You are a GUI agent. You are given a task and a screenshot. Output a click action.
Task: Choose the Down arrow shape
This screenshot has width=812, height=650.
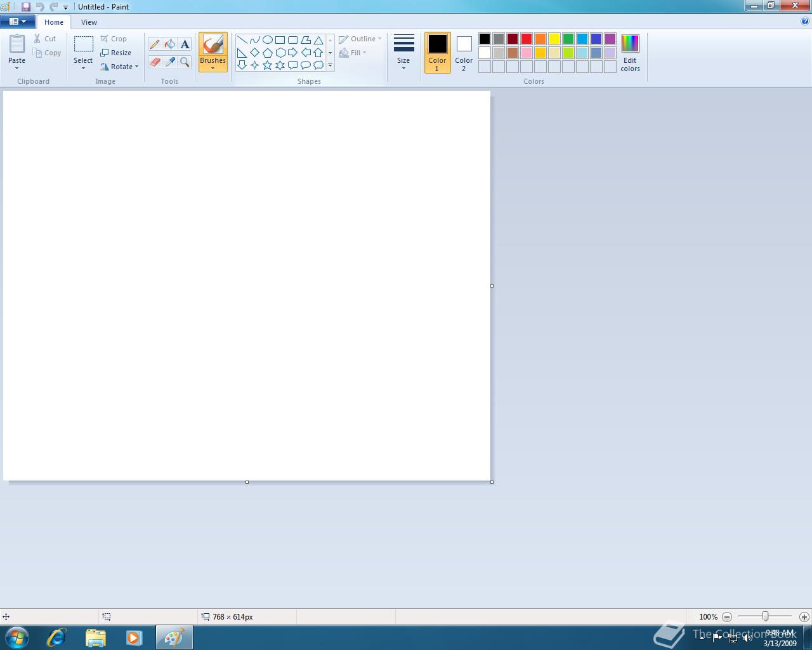point(242,65)
